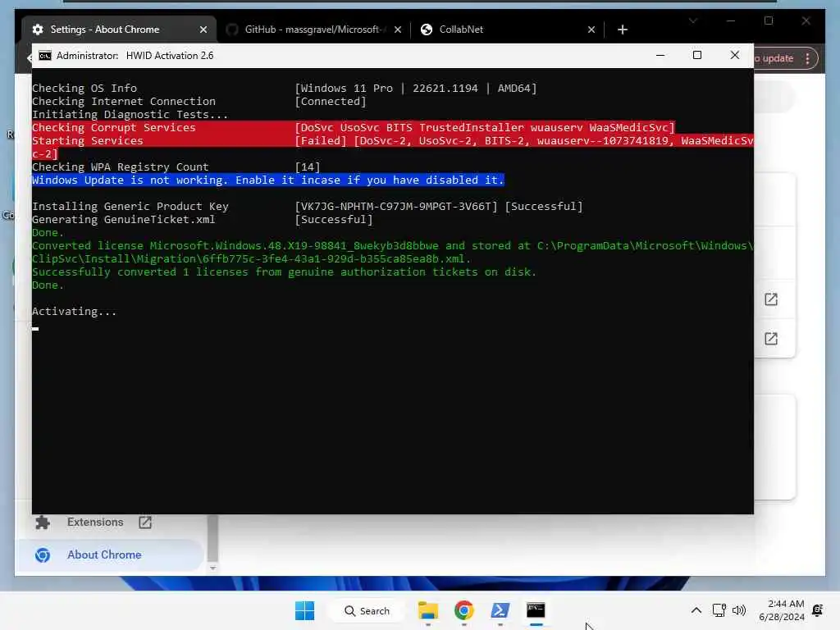Click the CollabNet globe favicon
This screenshot has width=840, height=630.
click(427, 30)
